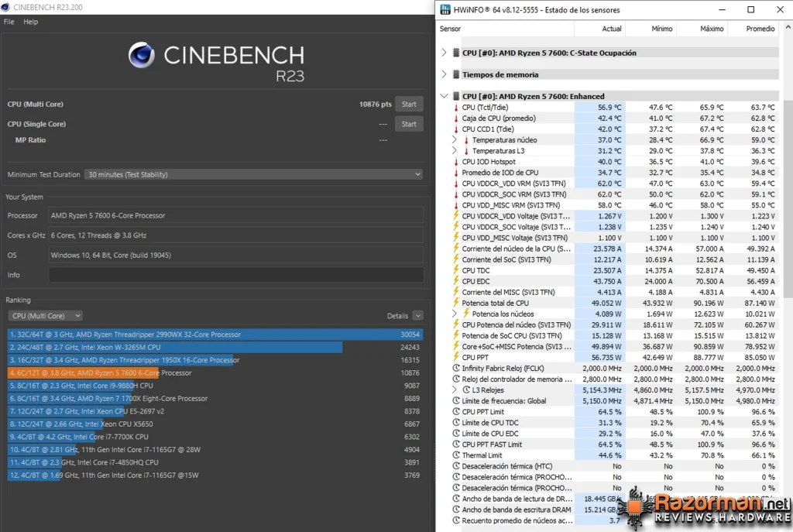Select the Intel Xeon W-3265M ranking row
The height and width of the screenshot is (532, 793).
click(x=215, y=348)
